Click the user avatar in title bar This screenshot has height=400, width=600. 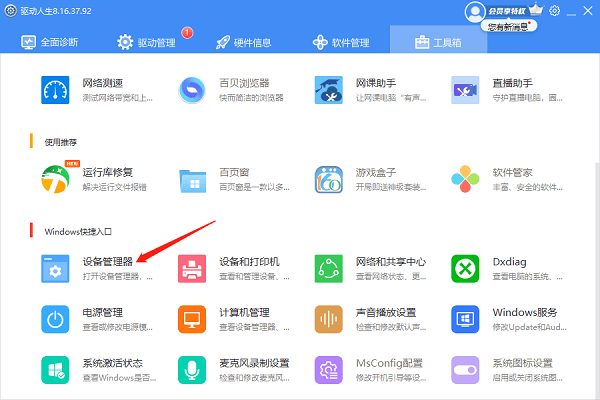[475, 11]
